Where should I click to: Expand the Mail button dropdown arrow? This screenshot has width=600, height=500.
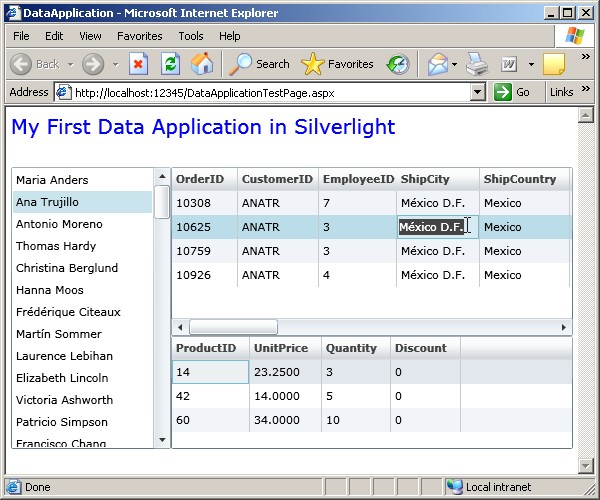pos(454,64)
